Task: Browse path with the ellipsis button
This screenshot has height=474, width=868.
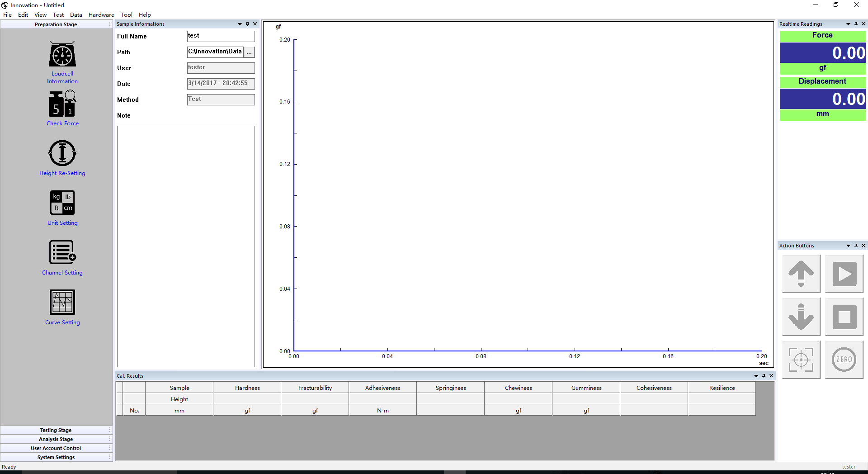Action: (x=249, y=52)
